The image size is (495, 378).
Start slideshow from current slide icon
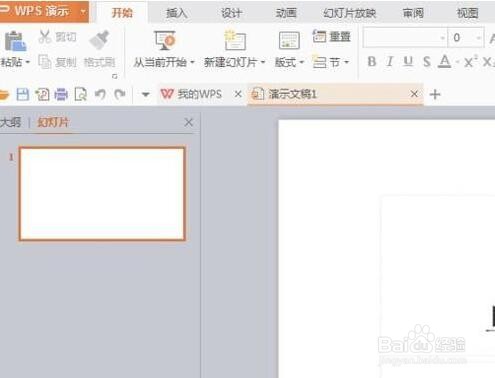[165, 41]
